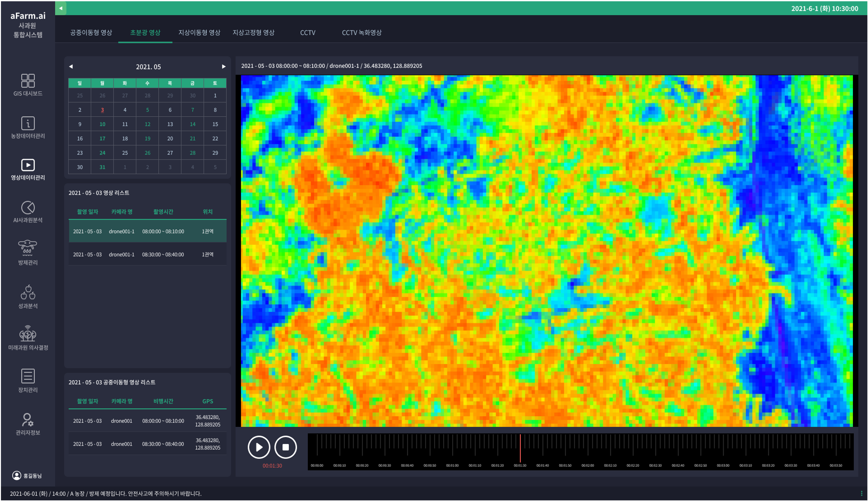Go to previous month in calendar
868x501 pixels.
coord(71,67)
